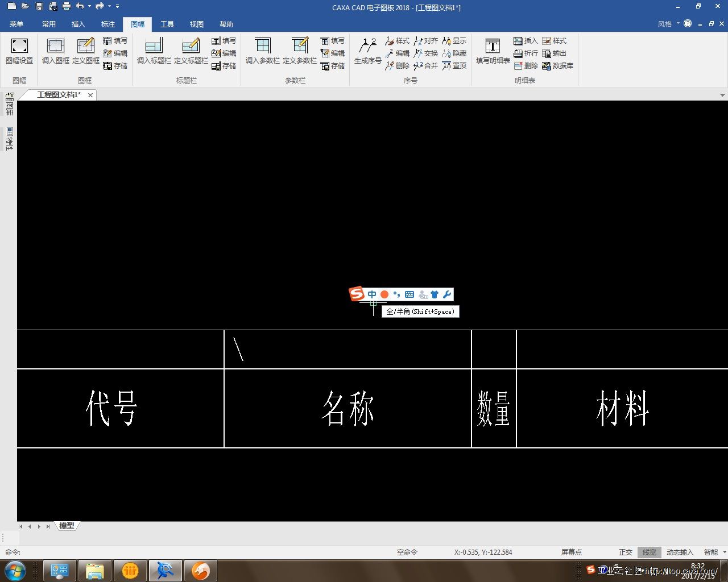Viewport: 728px width, 582px height.
Task: Switch to the 常用 ribbon tab
Action: pyautogui.click(x=49, y=24)
